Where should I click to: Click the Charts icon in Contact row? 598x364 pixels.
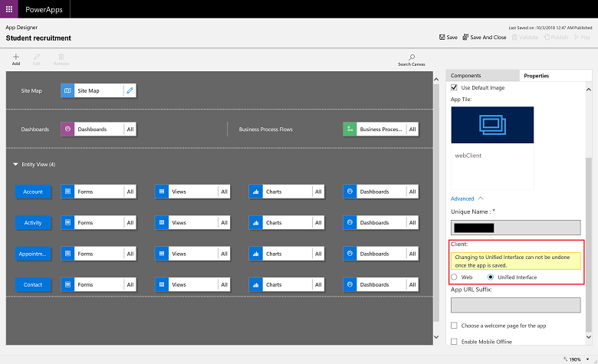(x=255, y=284)
